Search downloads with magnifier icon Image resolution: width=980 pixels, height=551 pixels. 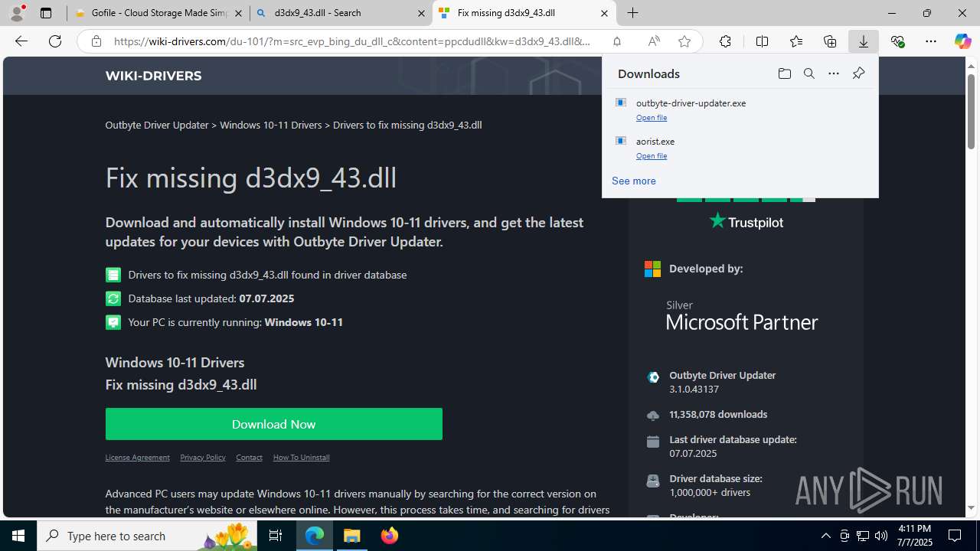coord(808,73)
